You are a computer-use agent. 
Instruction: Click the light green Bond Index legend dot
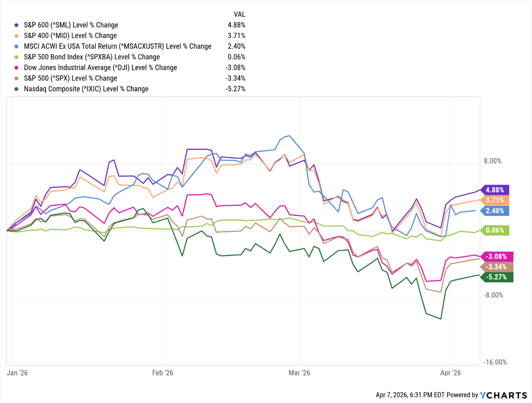16,57
